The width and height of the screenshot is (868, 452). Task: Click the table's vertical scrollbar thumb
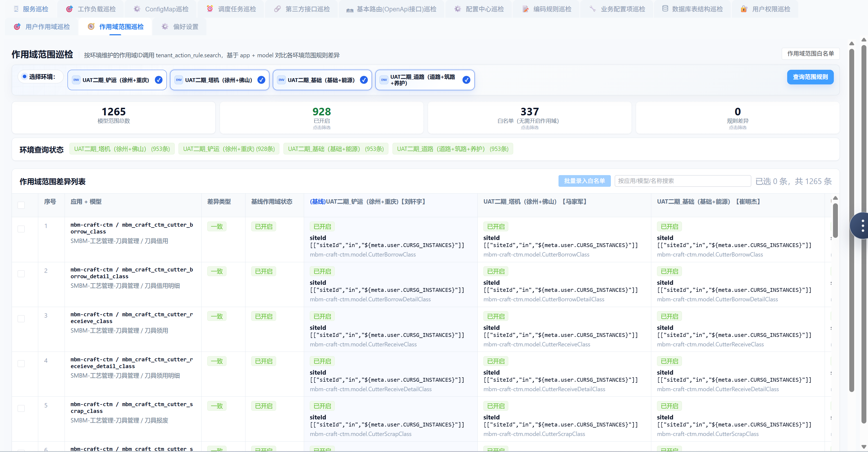[835, 220]
